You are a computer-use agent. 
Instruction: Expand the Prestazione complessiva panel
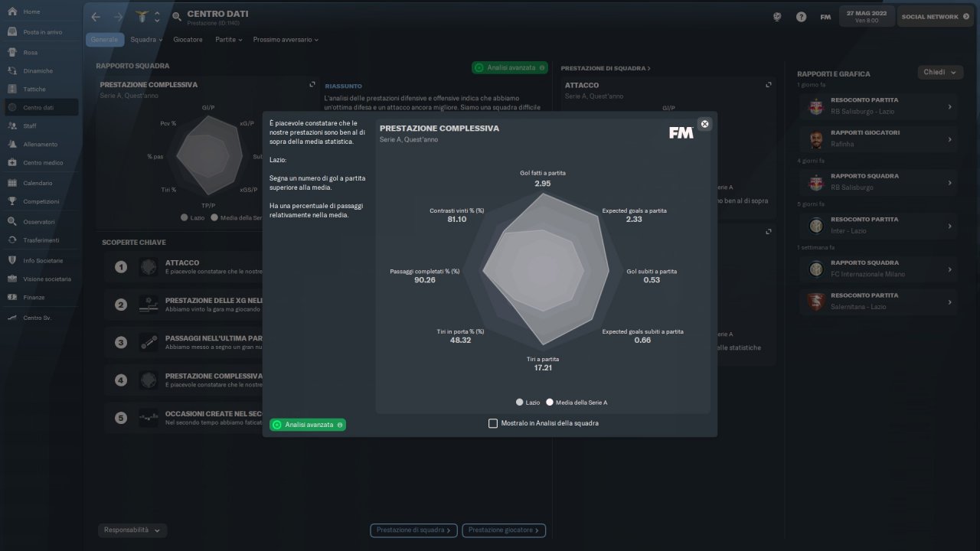point(312,84)
